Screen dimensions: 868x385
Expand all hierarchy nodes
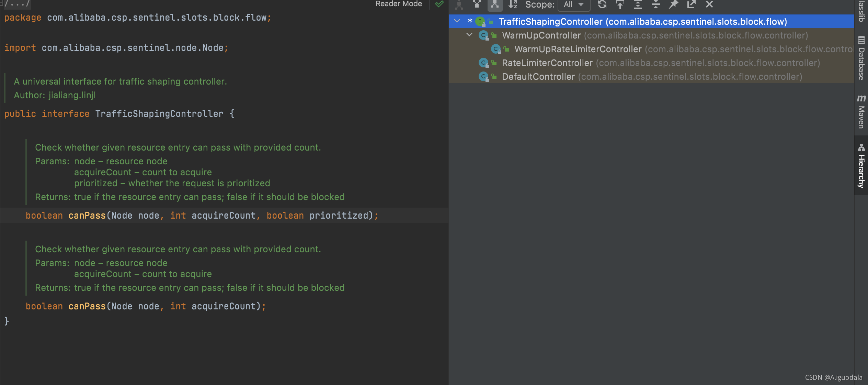click(x=638, y=4)
